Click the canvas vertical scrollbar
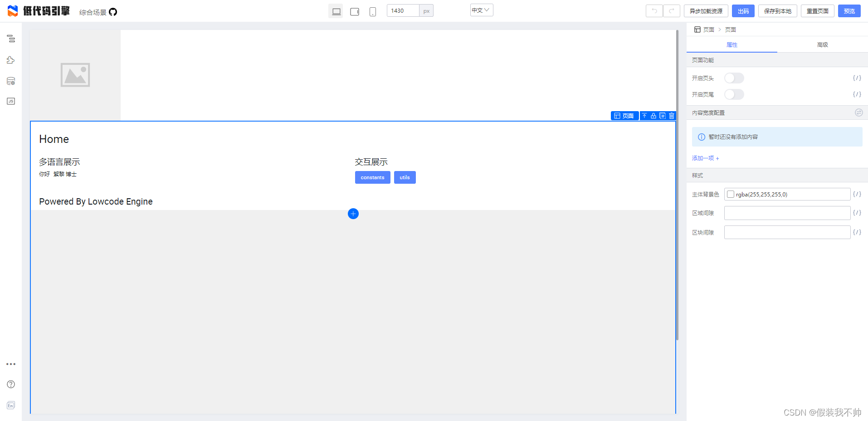Screen dimensions: 868x421 tap(677, 185)
